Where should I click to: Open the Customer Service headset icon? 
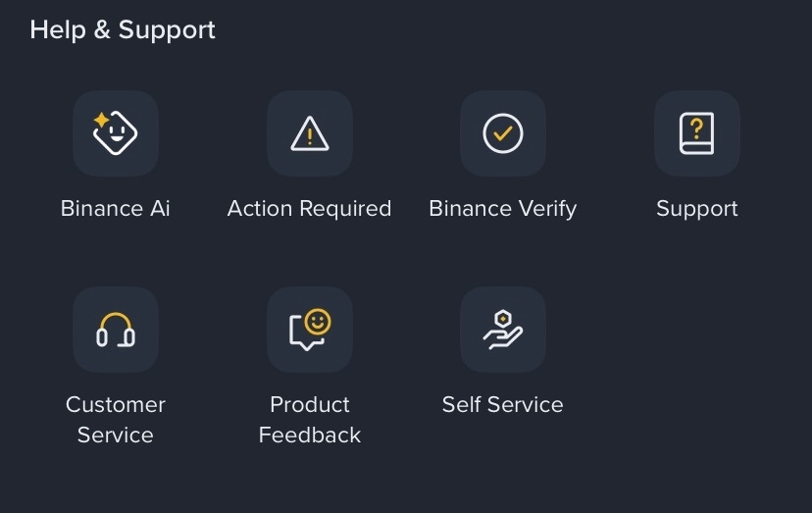tap(116, 330)
